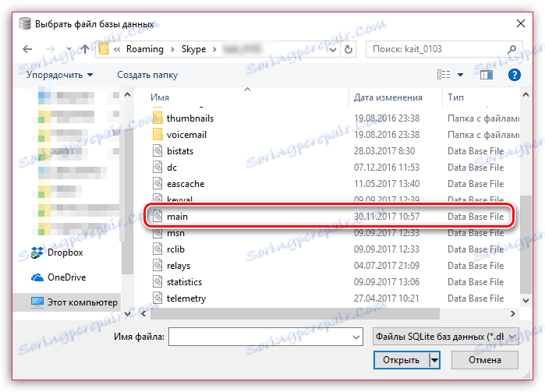Click the bistats file icon
Screen dimensions: 545x392
point(157,151)
